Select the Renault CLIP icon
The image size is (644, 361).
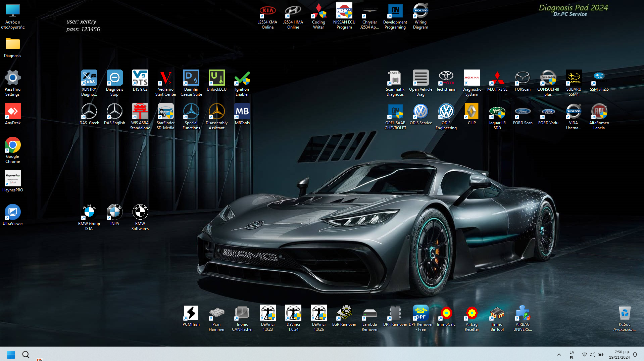coord(472,114)
